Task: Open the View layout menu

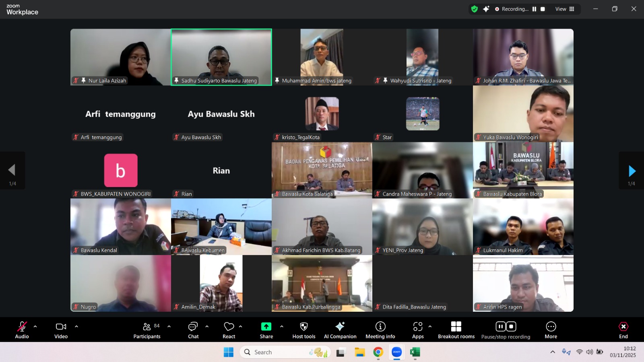Action: pyautogui.click(x=565, y=9)
